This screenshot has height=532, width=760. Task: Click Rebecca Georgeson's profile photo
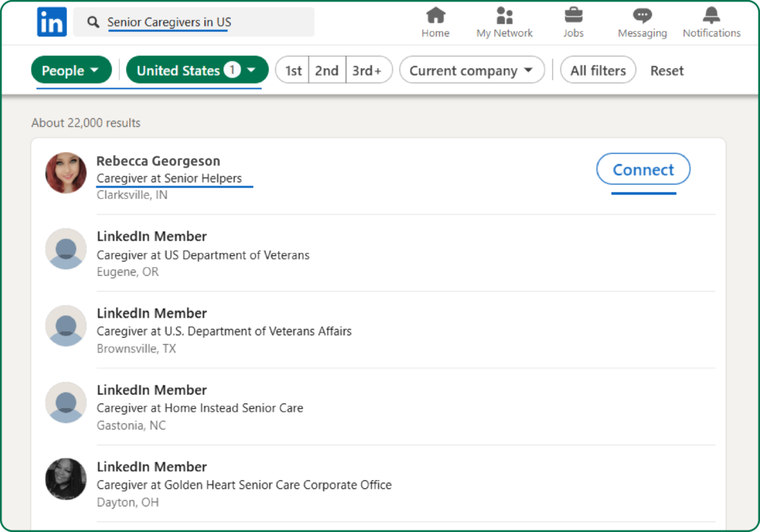point(66,173)
